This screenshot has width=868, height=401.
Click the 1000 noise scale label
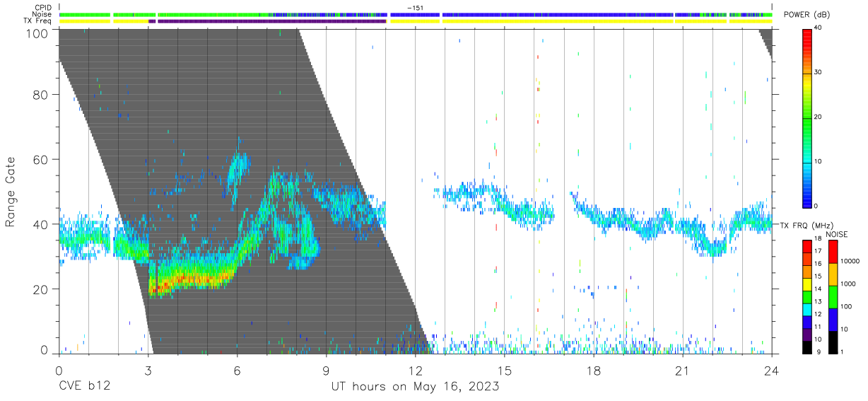[x=848, y=284]
